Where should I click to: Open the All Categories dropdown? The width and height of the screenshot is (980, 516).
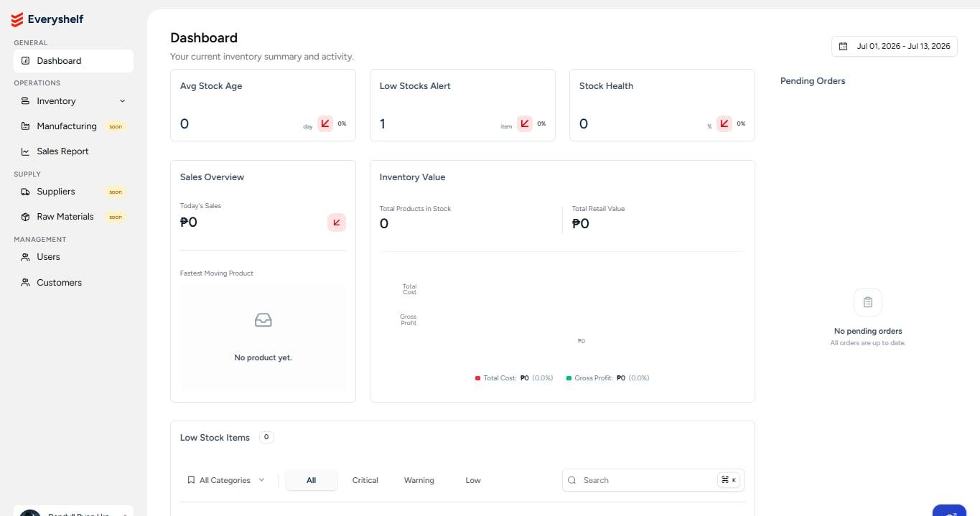226,480
